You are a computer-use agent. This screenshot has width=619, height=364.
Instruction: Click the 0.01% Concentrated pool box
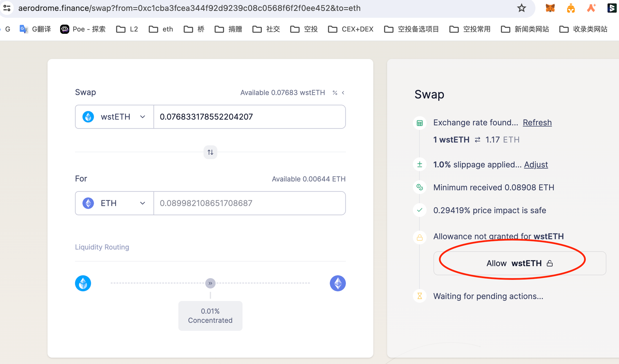[210, 316]
